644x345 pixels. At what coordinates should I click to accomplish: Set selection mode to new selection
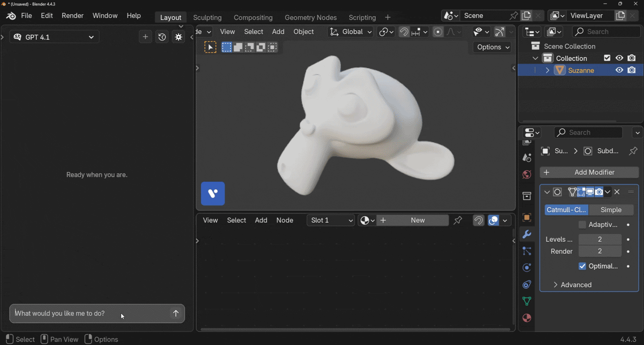pos(226,47)
